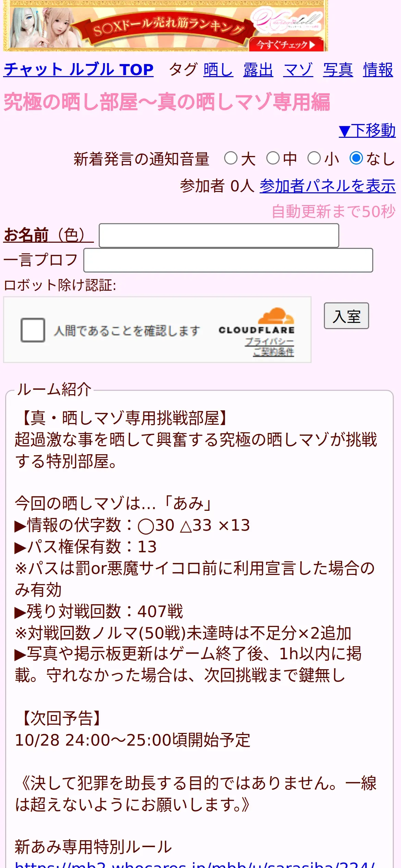Open the お名前（色） color chooser link
The height and width of the screenshot is (868, 401).
point(48,235)
